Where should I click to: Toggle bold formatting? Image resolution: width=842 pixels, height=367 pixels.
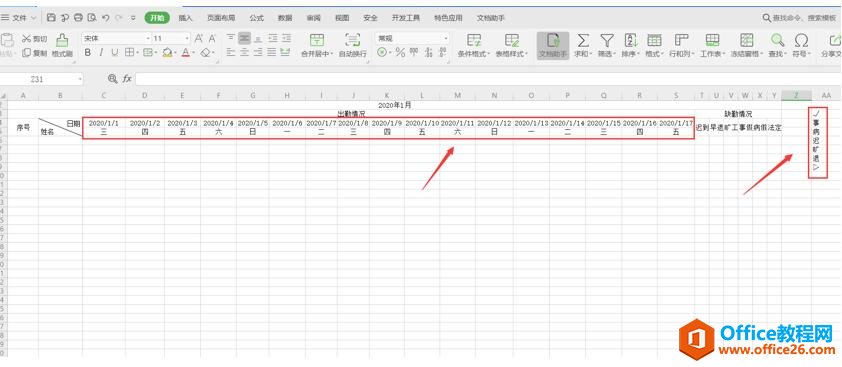tap(88, 53)
